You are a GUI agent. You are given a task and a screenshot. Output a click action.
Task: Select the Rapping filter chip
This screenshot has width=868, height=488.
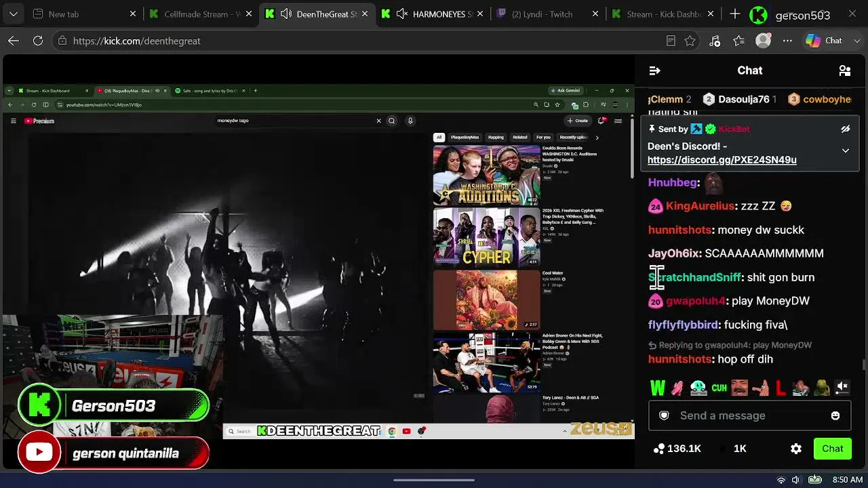point(496,138)
